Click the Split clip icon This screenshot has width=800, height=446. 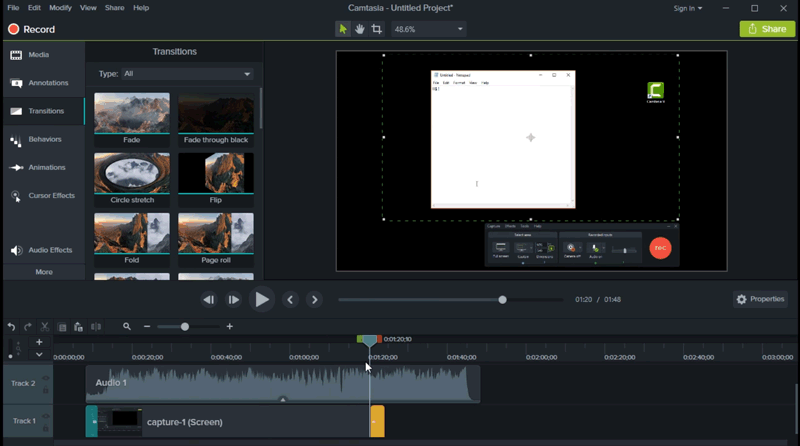[96, 327]
